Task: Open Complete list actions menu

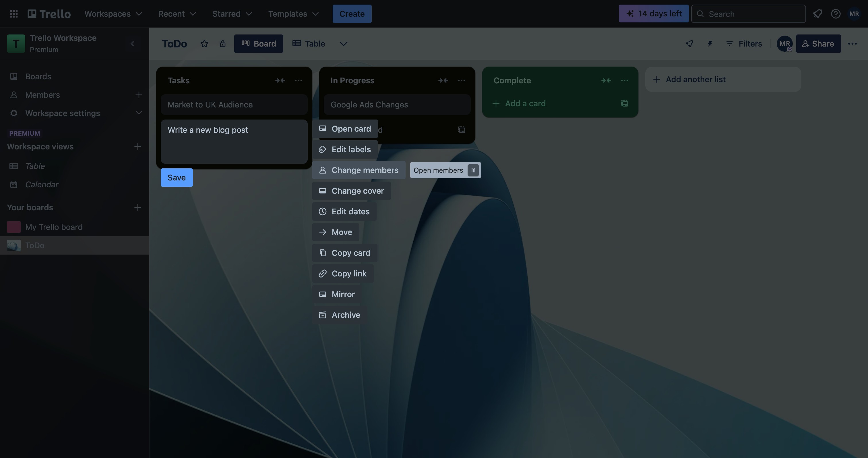Action: (625, 80)
